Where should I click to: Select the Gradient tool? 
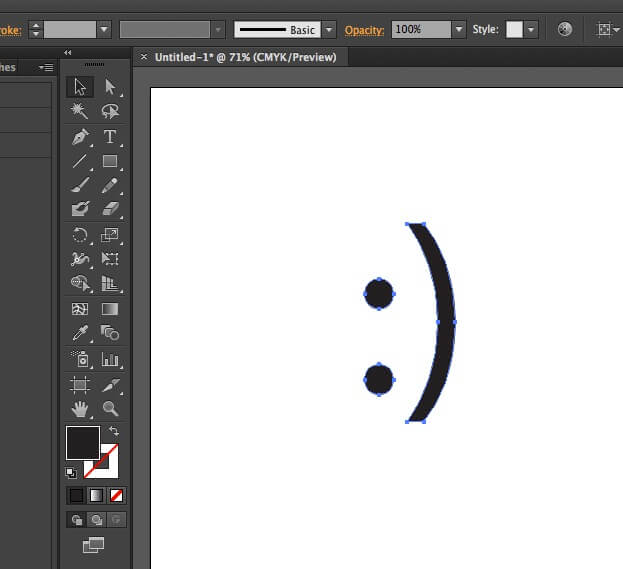coord(110,309)
